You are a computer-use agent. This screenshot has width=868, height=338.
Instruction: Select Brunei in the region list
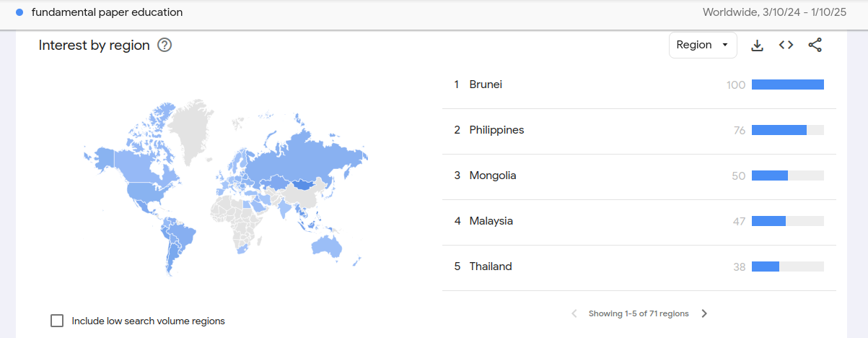639,85
